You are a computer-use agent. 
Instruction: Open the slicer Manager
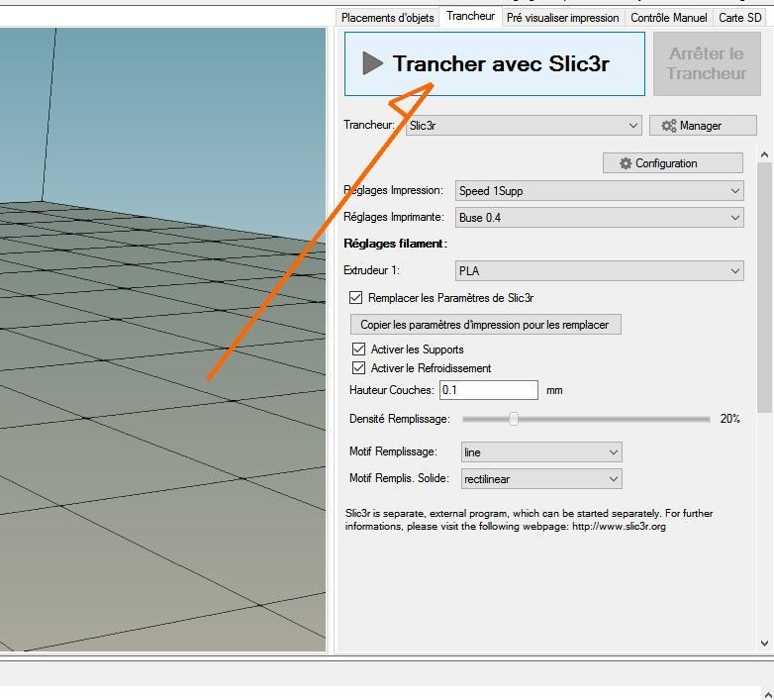(703, 126)
